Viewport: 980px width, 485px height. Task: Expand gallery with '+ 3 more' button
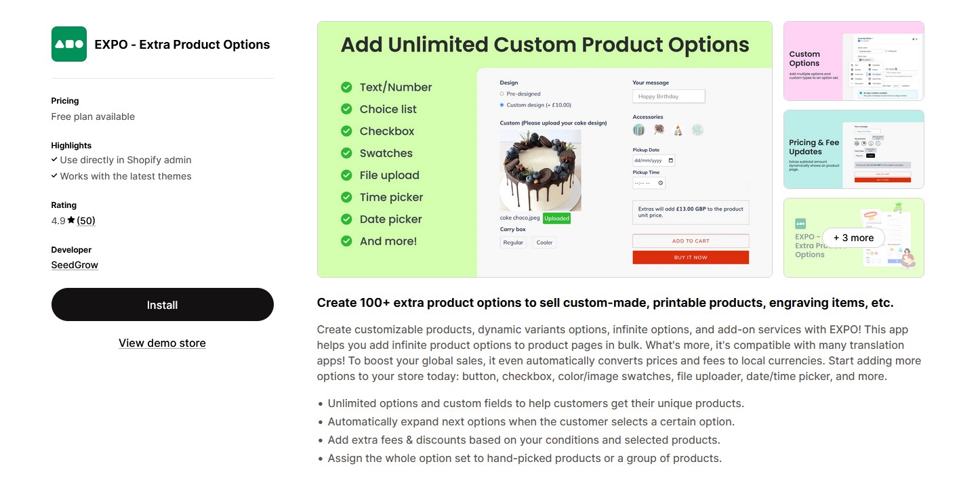(x=853, y=238)
